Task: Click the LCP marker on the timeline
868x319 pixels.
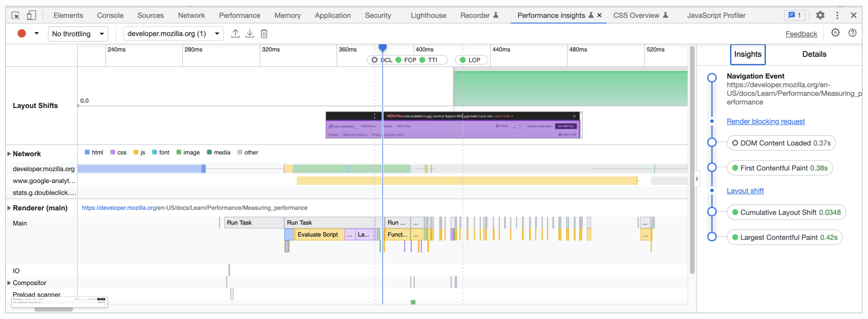Action: (x=471, y=60)
